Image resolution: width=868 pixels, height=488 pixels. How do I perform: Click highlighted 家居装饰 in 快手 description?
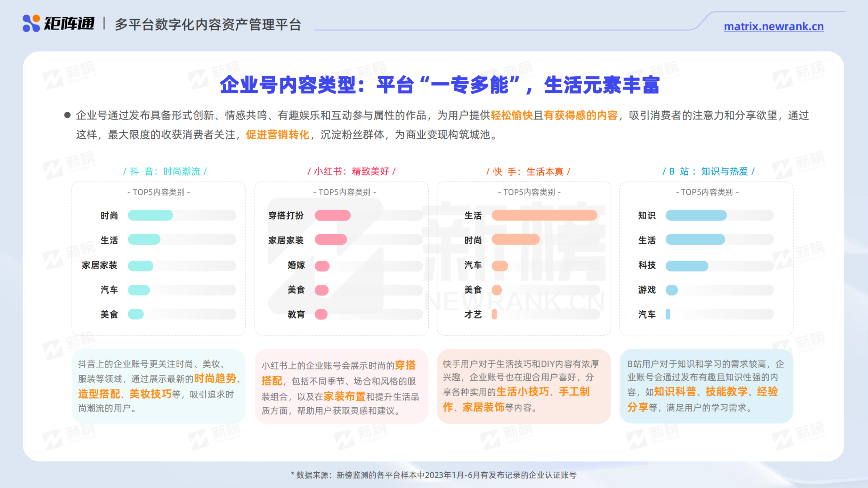tap(483, 407)
